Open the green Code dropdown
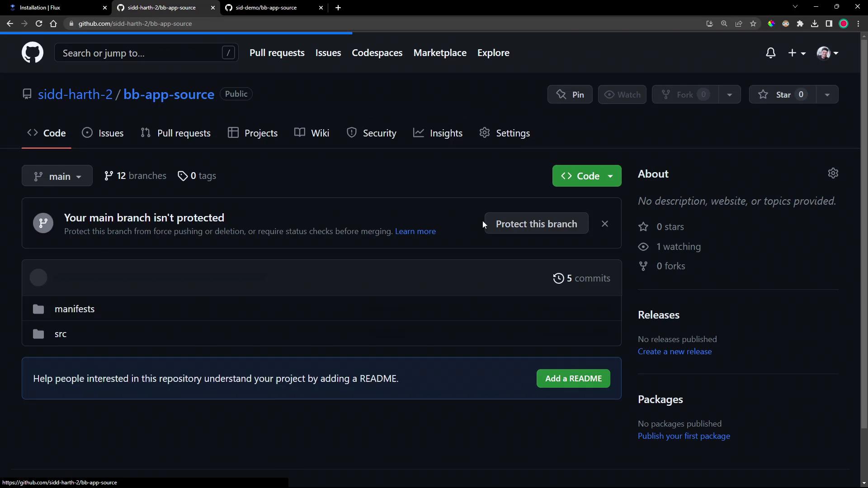The width and height of the screenshot is (868, 488). tap(587, 176)
